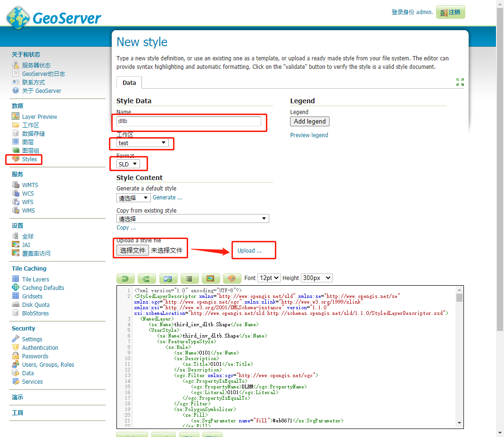Click the globe icon beside Caching Defaults

tap(16, 287)
